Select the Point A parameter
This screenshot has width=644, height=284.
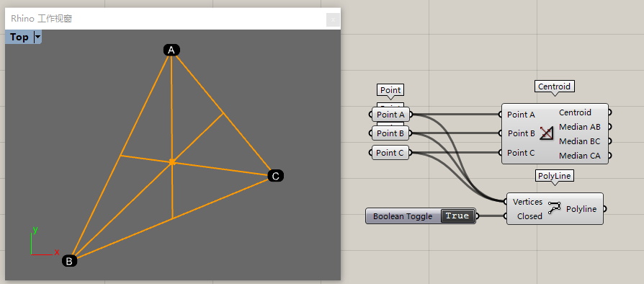[x=390, y=115]
